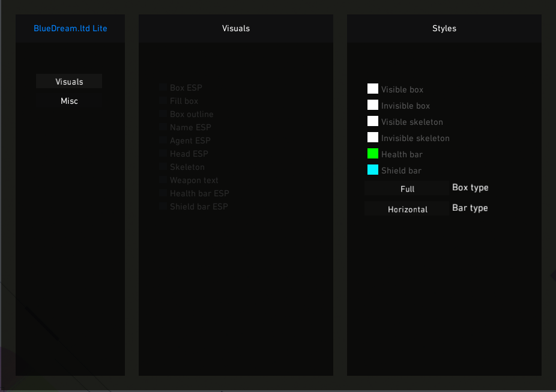Click the Bar type label
Viewport: 556px width, 392px height.
point(470,208)
